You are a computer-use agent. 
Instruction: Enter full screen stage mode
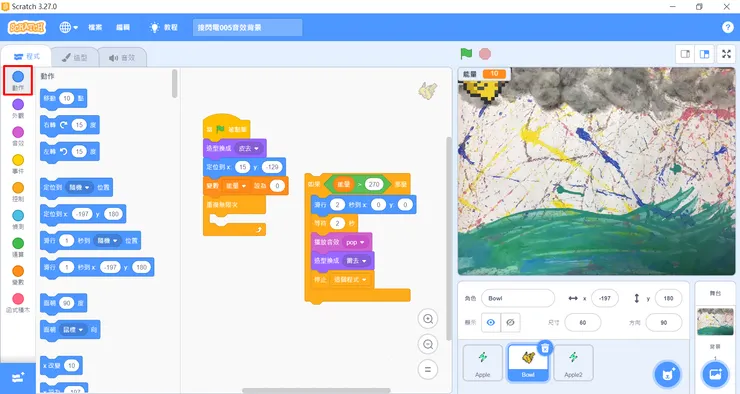coord(727,54)
